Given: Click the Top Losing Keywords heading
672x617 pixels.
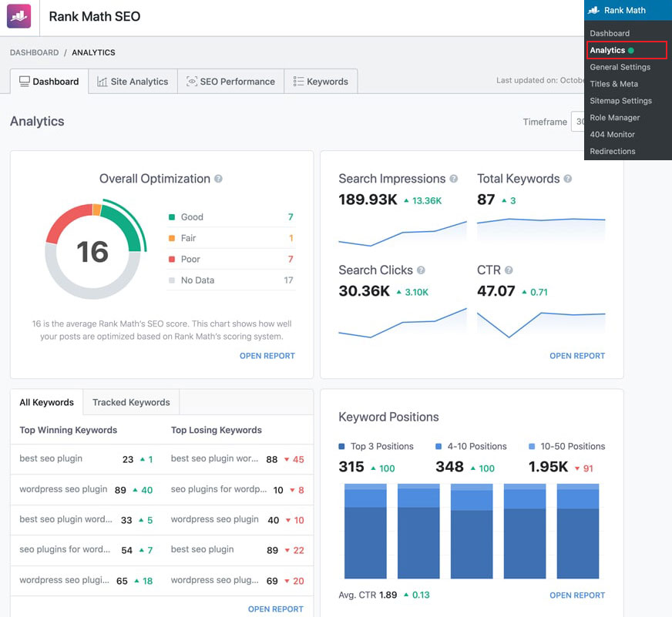Looking at the screenshot, I should point(217,430).
